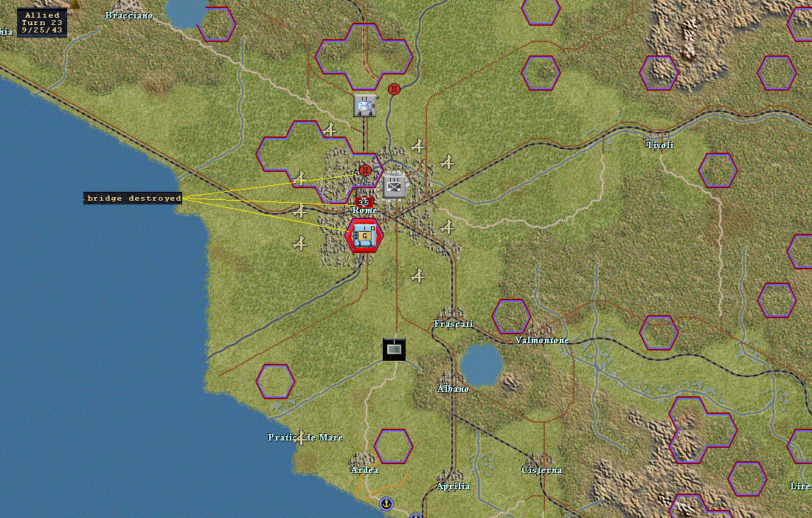Click the outlined hex just east of Valmontone
Image resolution: width=812 pixels, height=518 pixels.
[x=659, y=333]
